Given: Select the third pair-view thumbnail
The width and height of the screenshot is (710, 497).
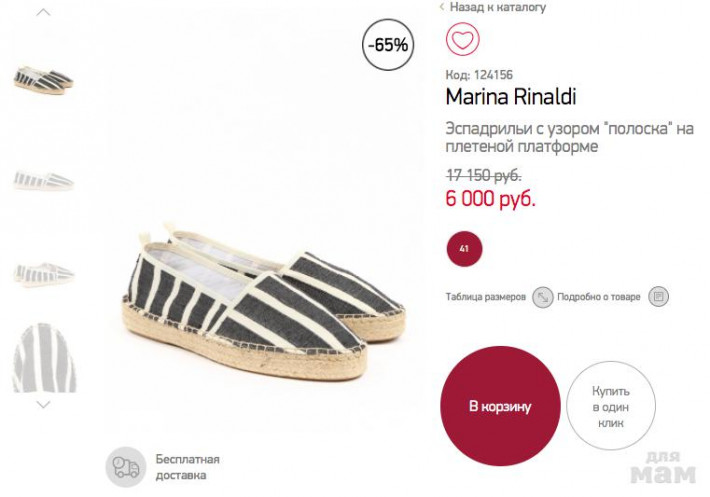Looking at the screenshot, I should [x=43, y=270].
